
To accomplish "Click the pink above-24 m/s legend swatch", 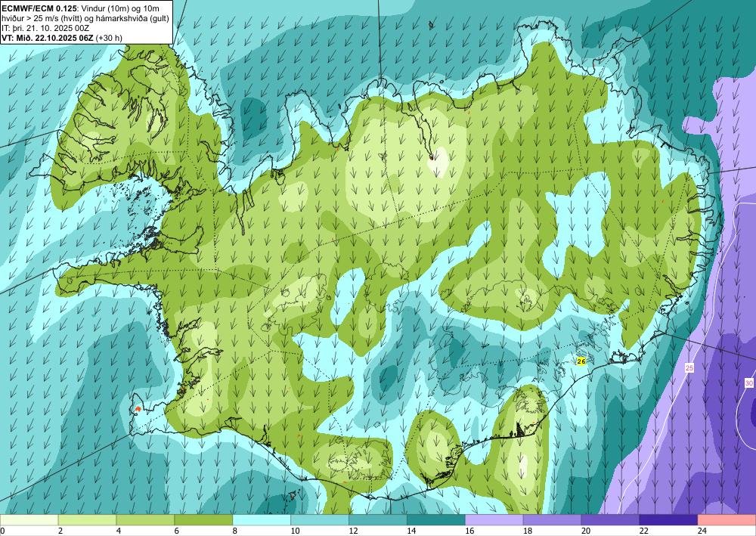I will point(727,520).
